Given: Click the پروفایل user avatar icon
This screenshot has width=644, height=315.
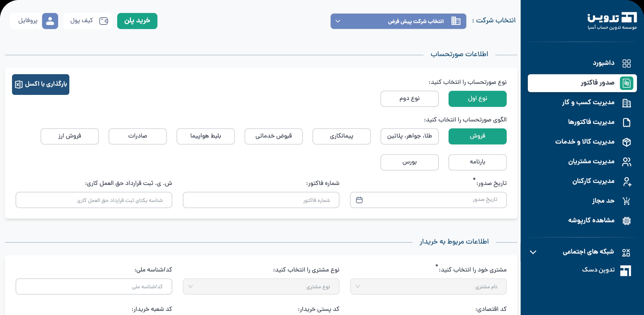Looking at the screenshot, I should click(x=50, y=21).
